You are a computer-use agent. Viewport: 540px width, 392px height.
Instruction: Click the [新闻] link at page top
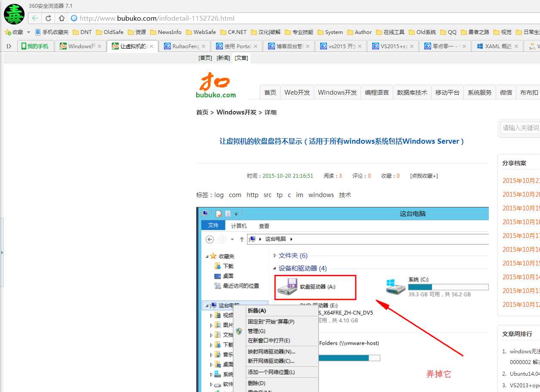point(223,58)
